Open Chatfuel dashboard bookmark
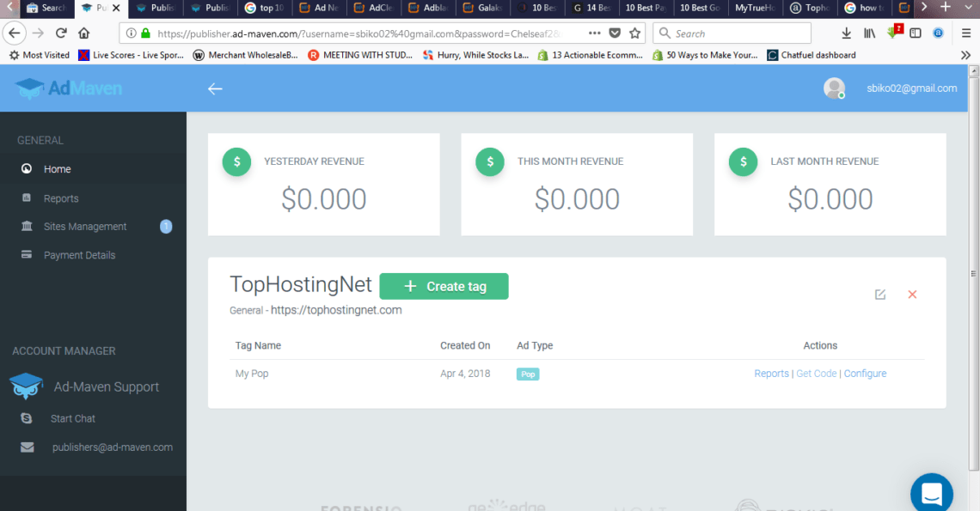980x511 pixels. [812, 55]
